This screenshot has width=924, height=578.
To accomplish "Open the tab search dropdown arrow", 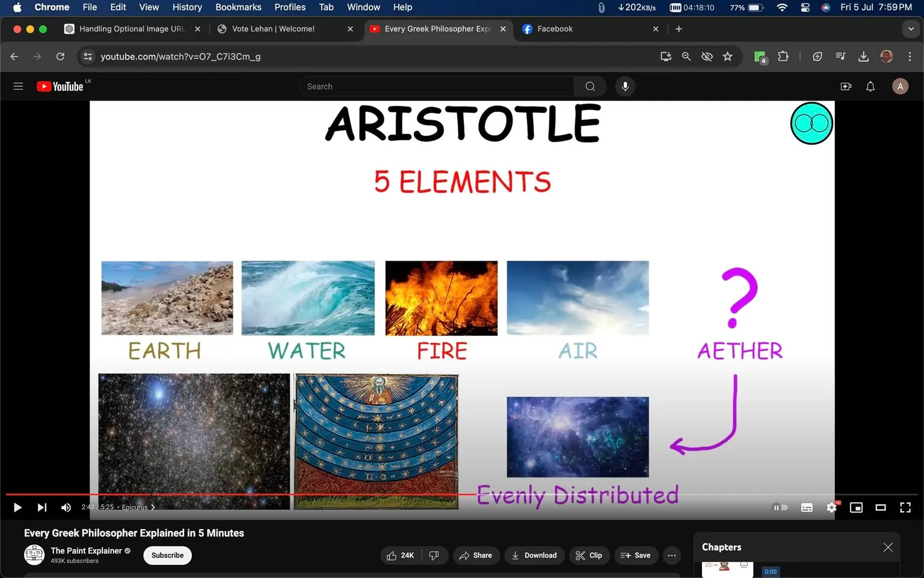I will click(910, 28).
